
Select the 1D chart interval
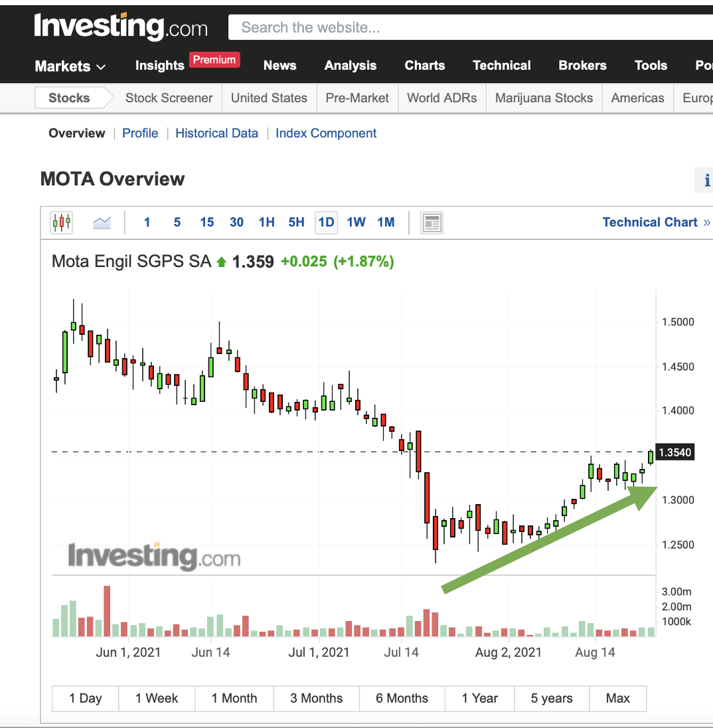click(326, 223)
